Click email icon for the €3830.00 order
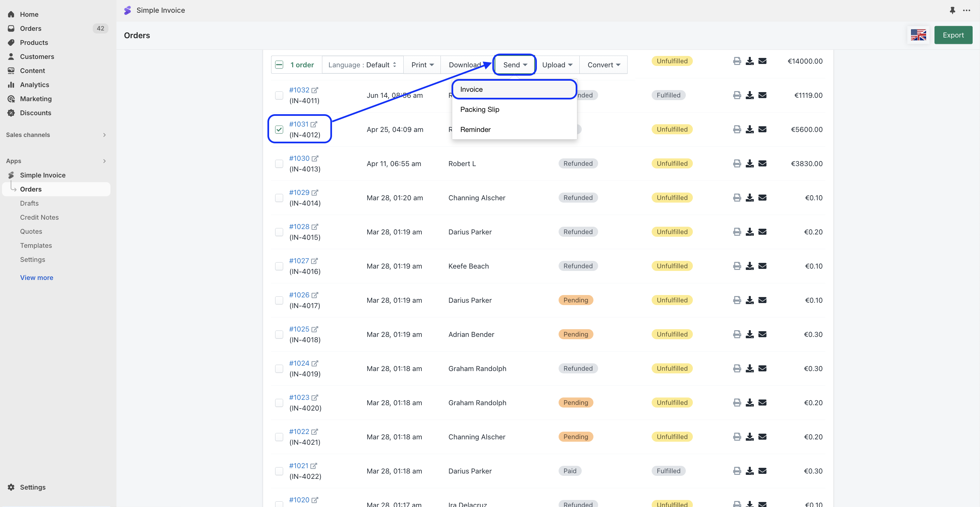The image size is (980, 507). (762, 164)
